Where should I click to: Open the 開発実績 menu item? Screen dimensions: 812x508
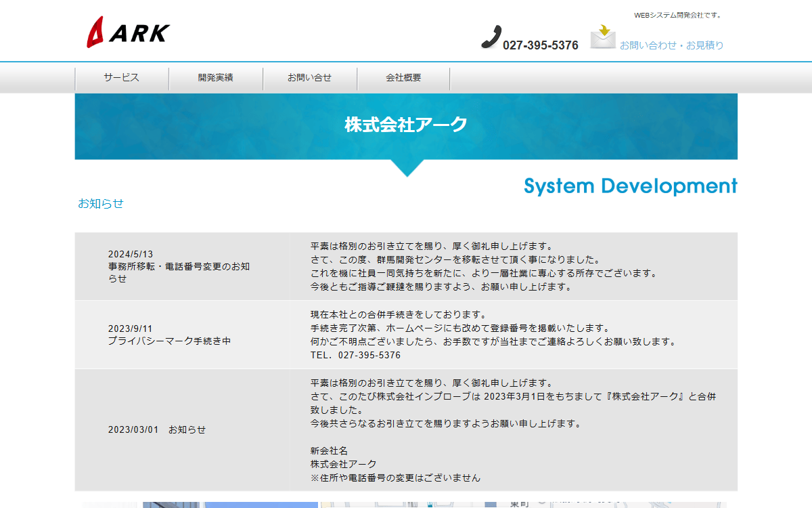click(216, 78)
